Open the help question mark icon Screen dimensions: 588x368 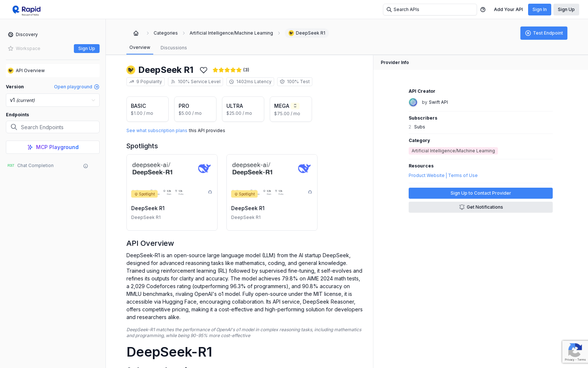click(483, 10)
